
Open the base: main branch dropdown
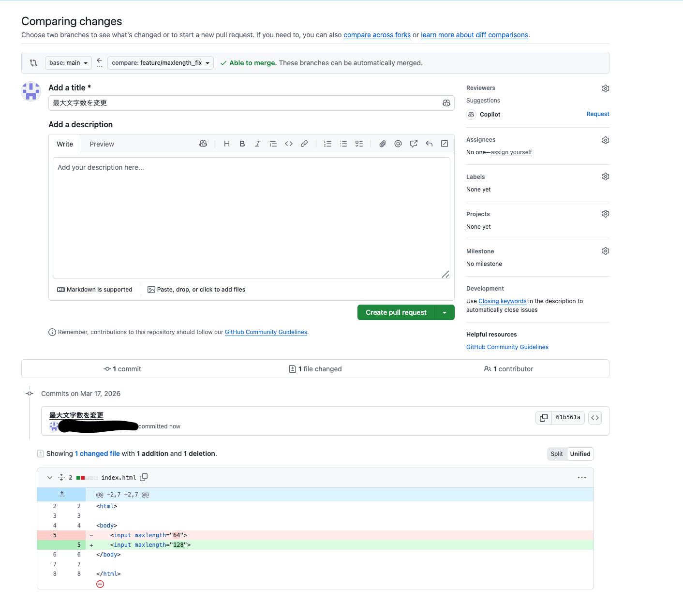click(68, 63)
